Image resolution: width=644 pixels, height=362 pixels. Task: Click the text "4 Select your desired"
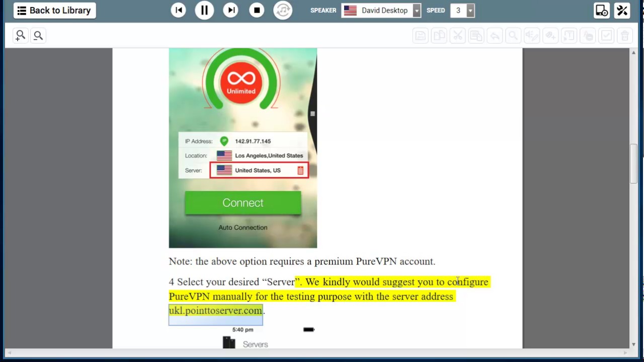214,282
